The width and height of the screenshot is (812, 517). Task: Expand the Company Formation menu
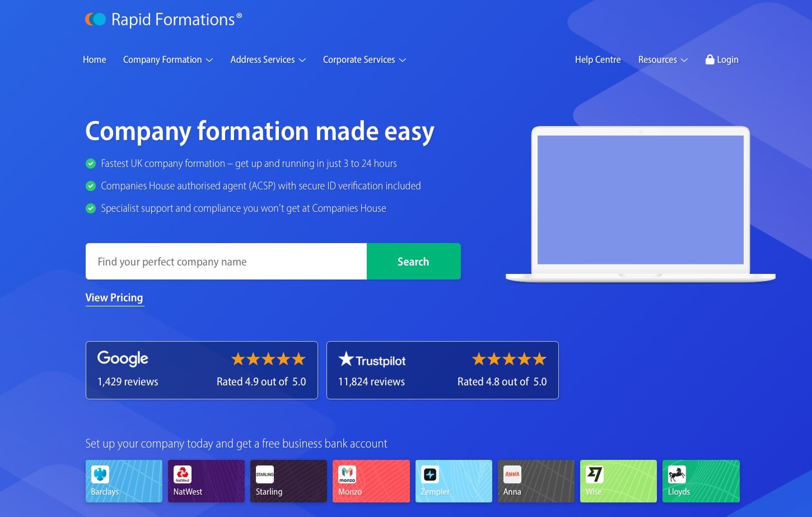pyautogui.click(x=168, y=59)
